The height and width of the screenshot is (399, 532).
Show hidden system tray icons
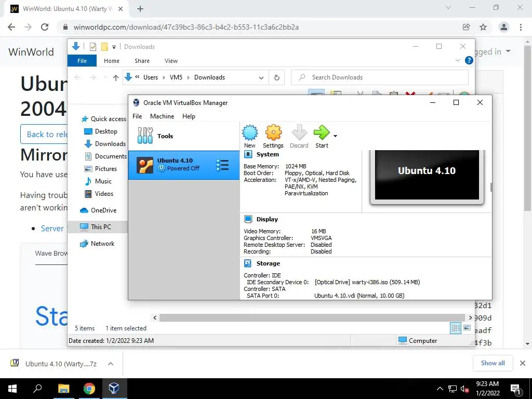tap(440, 389)
